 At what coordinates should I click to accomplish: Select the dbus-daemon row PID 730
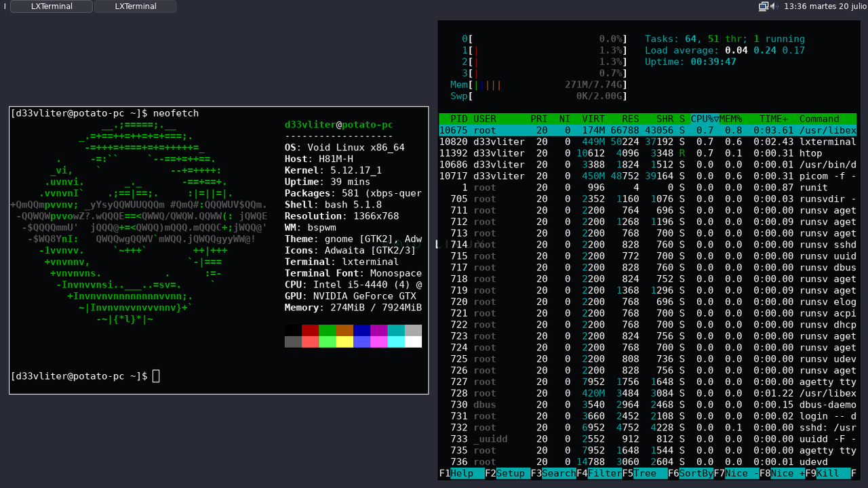pyautogui.click(x=648, y=405)
